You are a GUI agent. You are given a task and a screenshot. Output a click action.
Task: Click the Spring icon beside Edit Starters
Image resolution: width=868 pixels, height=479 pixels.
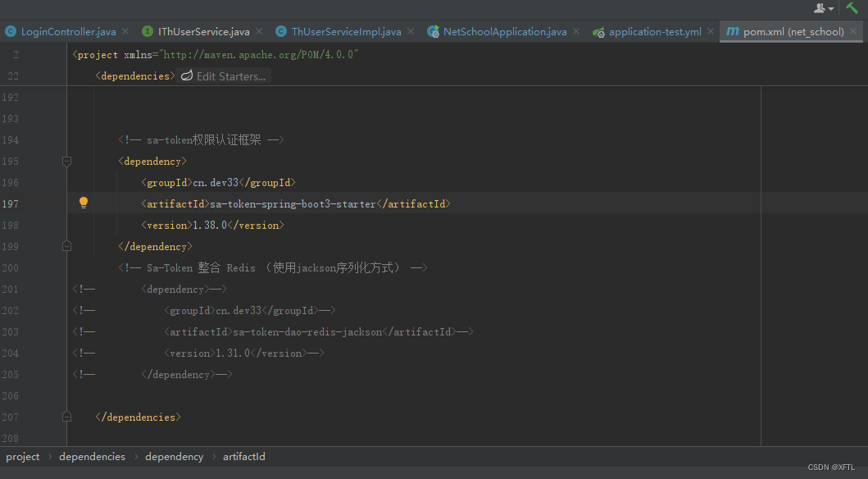[187, 75]
